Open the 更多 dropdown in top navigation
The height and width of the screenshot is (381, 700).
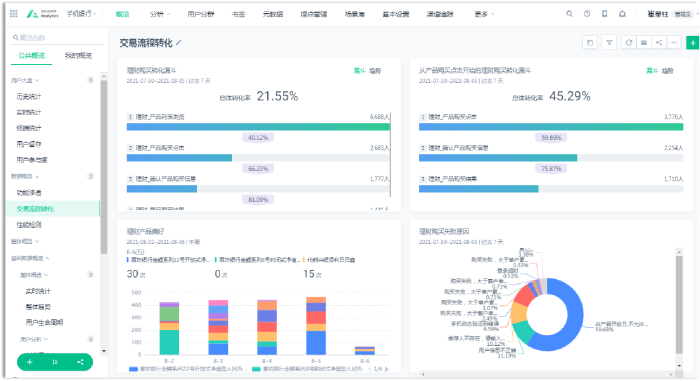pos(484,14)
